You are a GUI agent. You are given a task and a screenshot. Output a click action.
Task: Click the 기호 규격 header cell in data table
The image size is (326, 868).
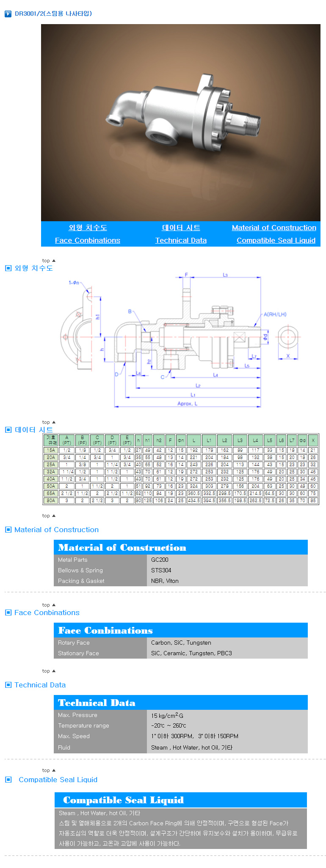click(51, 440)
